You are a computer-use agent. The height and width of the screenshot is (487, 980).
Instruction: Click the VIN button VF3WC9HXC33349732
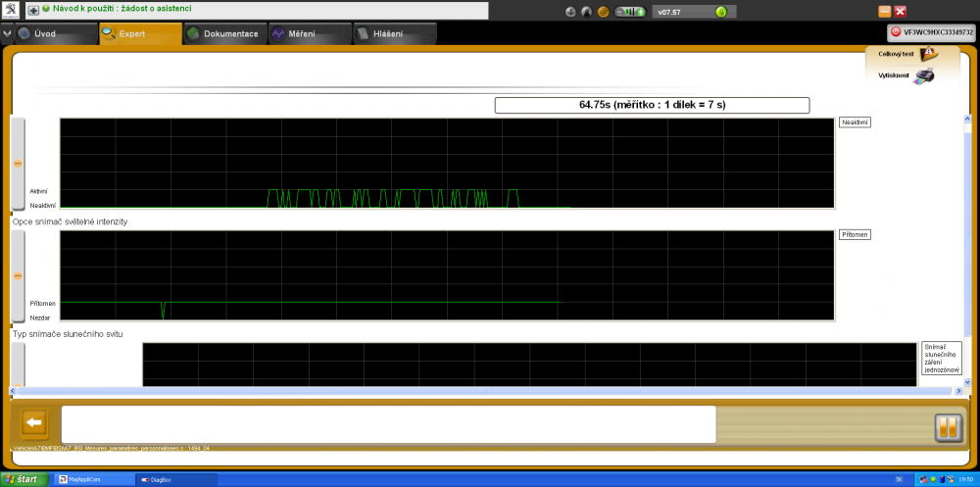pos(932,32)
